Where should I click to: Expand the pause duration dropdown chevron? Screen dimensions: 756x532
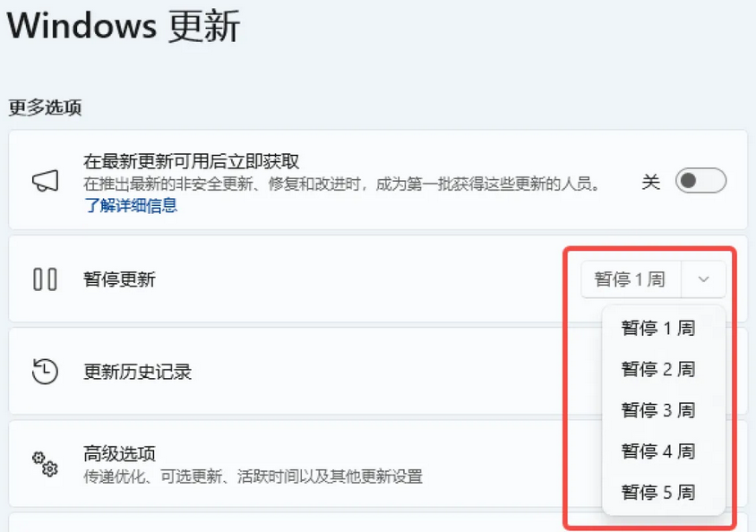pos(703,279)
